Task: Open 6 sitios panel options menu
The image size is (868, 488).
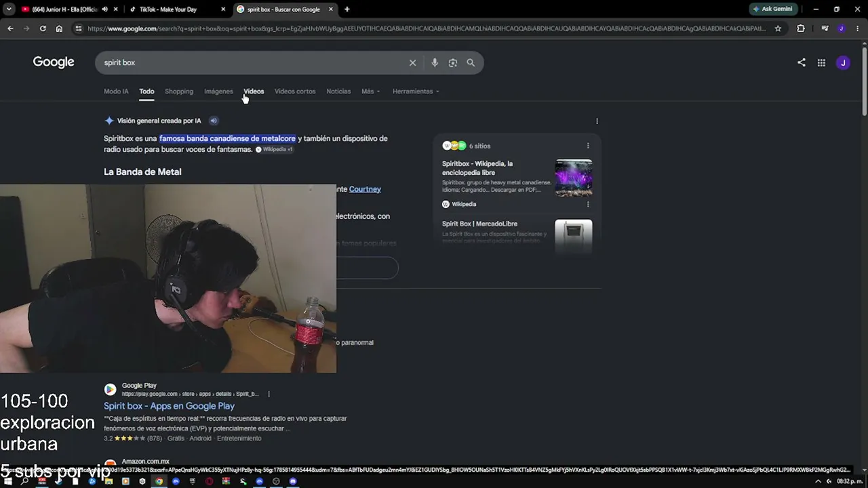Action: tap(588, 146)
